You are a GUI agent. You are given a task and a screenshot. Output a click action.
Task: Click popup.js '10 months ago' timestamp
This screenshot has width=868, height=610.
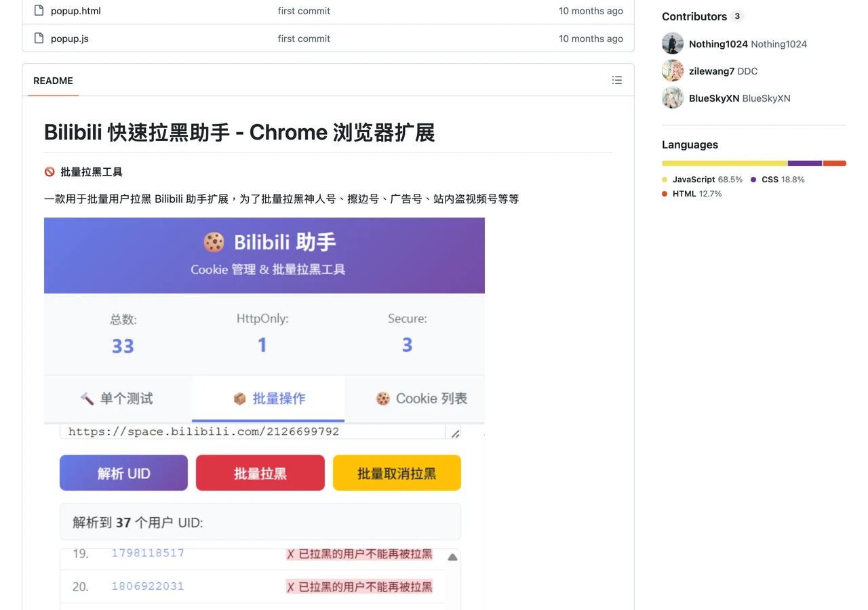click(591, 39)
